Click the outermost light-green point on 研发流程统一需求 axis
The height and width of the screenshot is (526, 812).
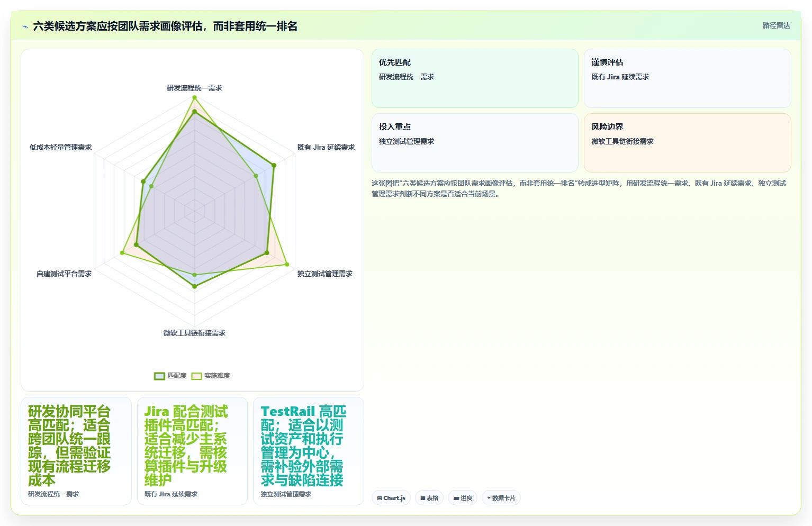pyautogui.click(x=194, y=97)
